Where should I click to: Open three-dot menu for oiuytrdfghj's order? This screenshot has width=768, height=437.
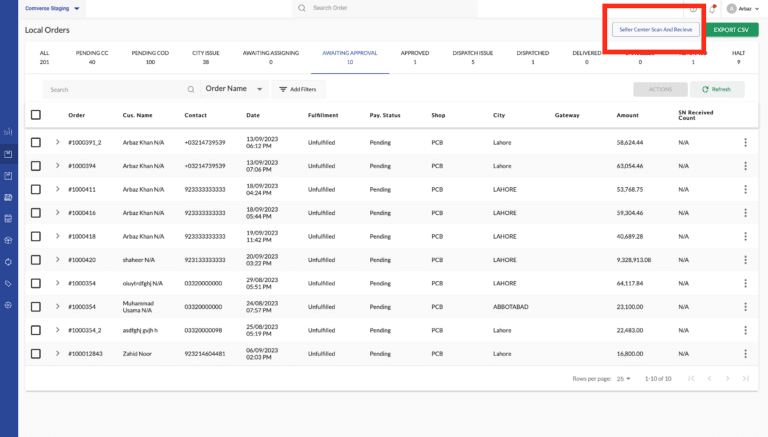(x=745, y=284)
